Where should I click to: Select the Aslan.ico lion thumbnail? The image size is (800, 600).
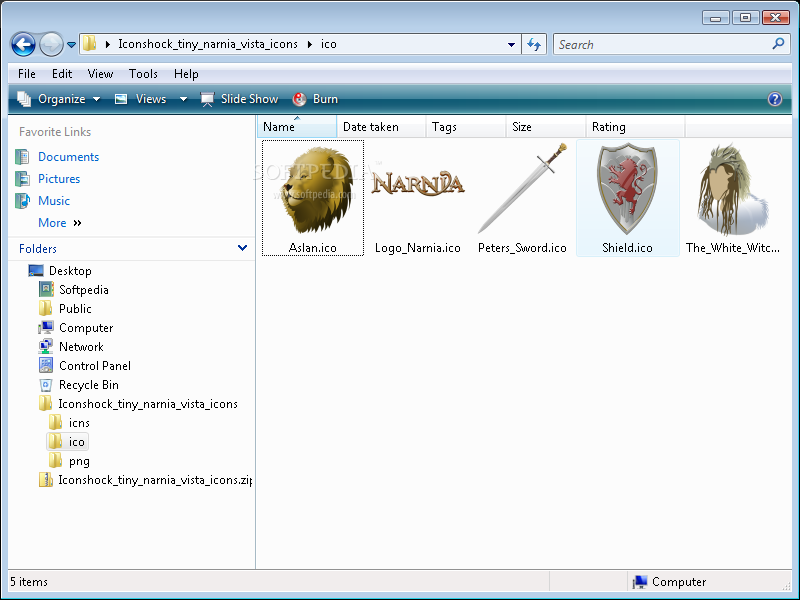point(313,198)
